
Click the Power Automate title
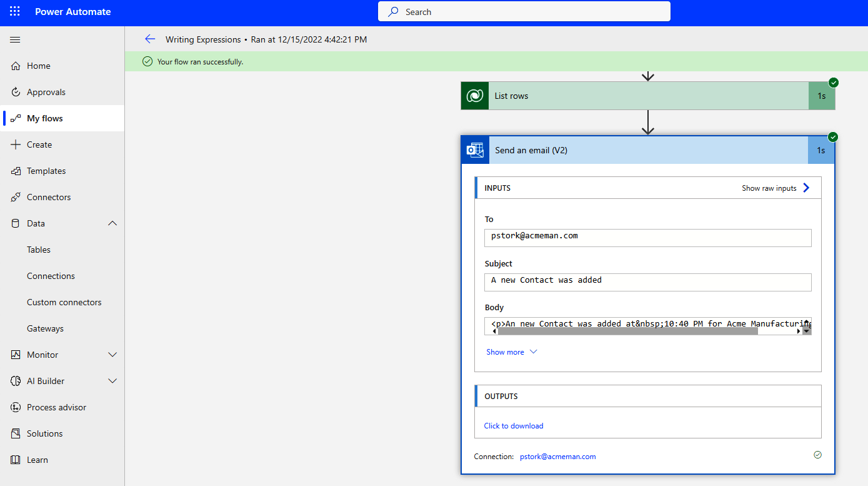pyautogui.click(x=73, y=12)
